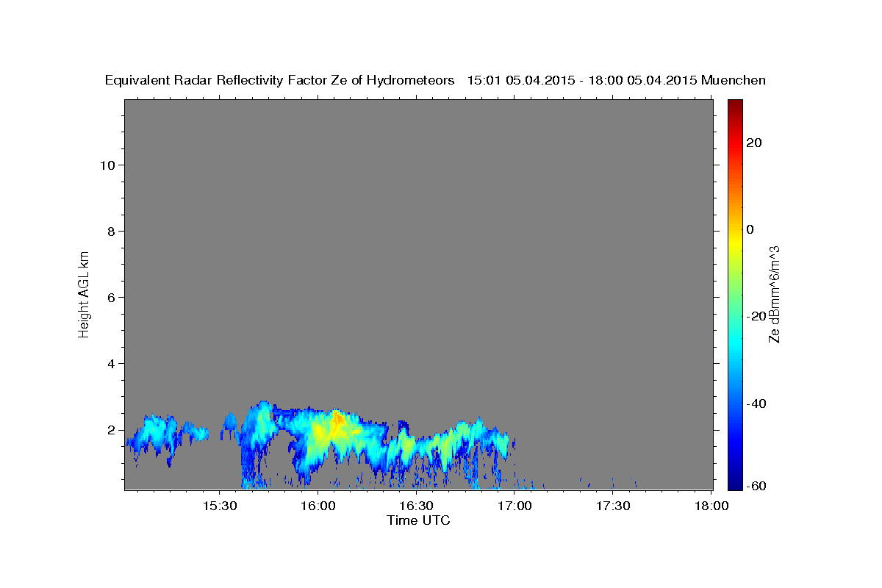Click the '17:00' time tick label
The width and height of the screenshot is (882, 588).
pos(514,506)
